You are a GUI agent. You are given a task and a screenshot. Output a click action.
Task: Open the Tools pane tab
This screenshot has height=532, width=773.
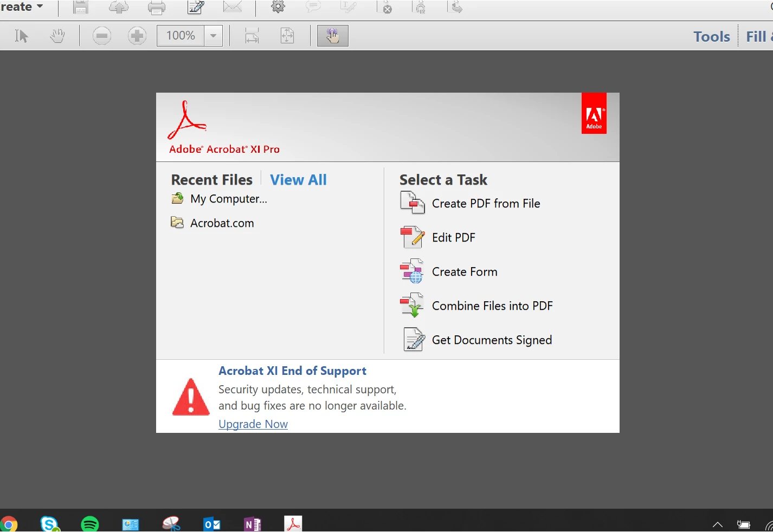[712, 36]
